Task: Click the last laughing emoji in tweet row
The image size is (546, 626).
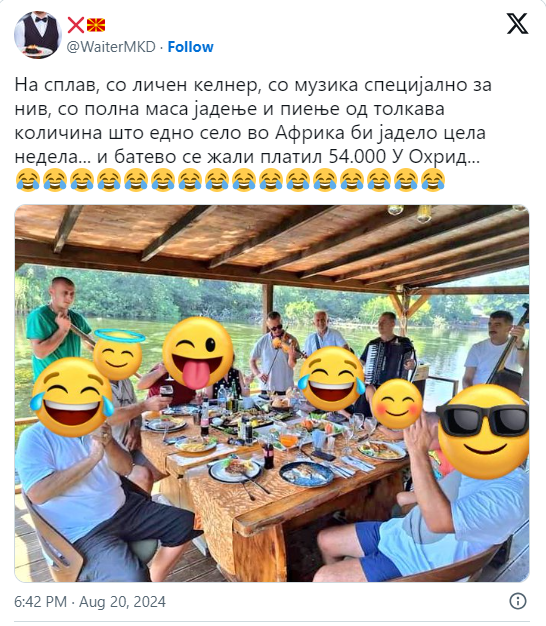Action: pos(433,180)
